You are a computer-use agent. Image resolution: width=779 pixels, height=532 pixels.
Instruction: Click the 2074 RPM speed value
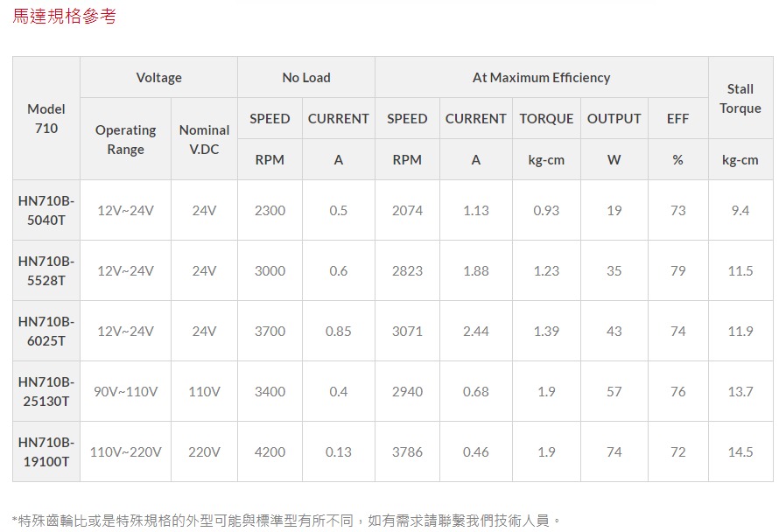(x=407, y=210)
